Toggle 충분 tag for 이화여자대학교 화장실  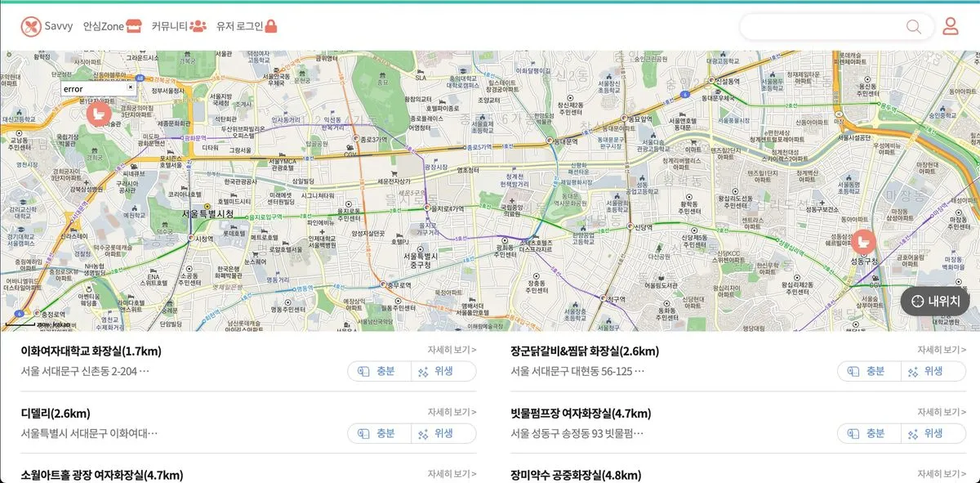[x=379, y=371]
